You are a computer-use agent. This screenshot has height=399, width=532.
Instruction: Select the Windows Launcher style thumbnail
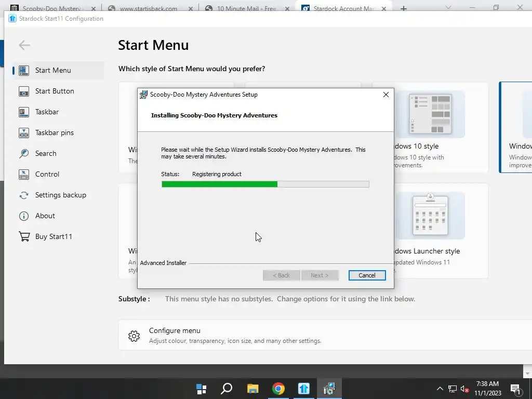click(x=430, y=216)
